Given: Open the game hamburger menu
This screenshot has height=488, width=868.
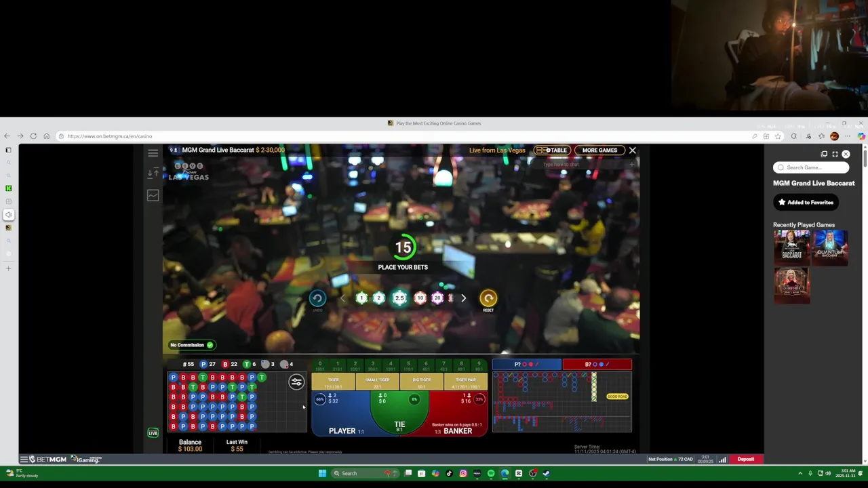Looking at the screenshot, I should coord(153,153).
